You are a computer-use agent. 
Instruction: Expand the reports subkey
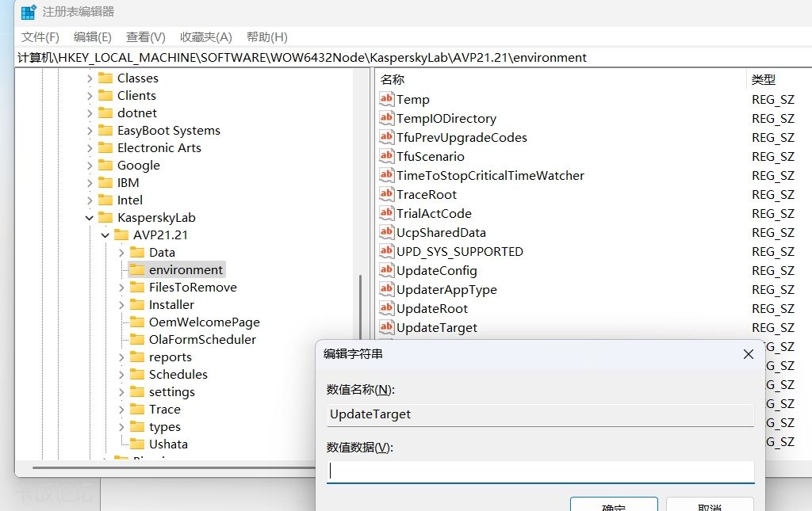(x=121, y=357)
